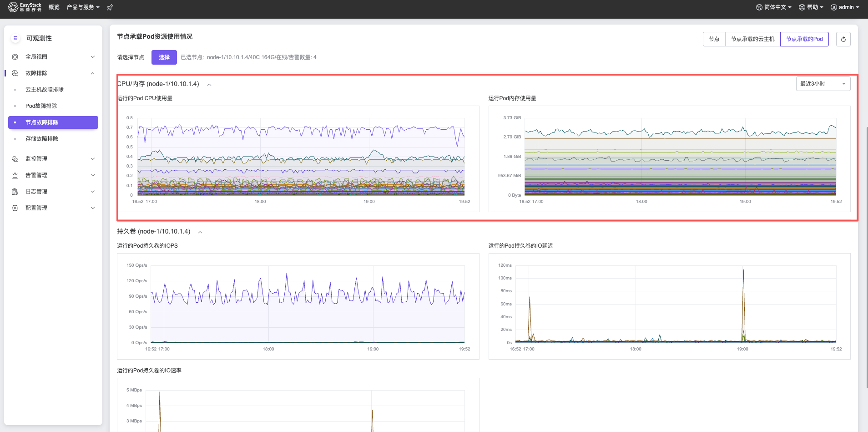The image size is (868, 432).
Task: Collapse the CPU/内存 section chevron
Action: [x=209, y=85]
